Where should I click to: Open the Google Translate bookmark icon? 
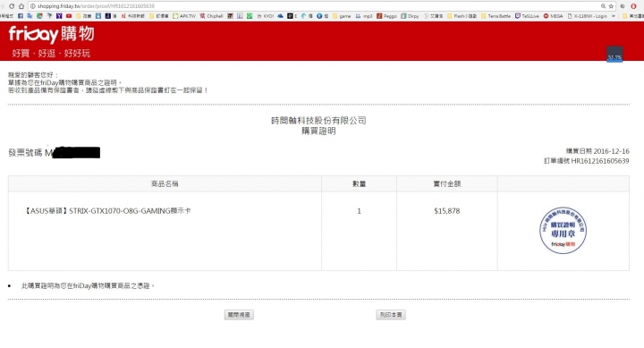point(30,16)
